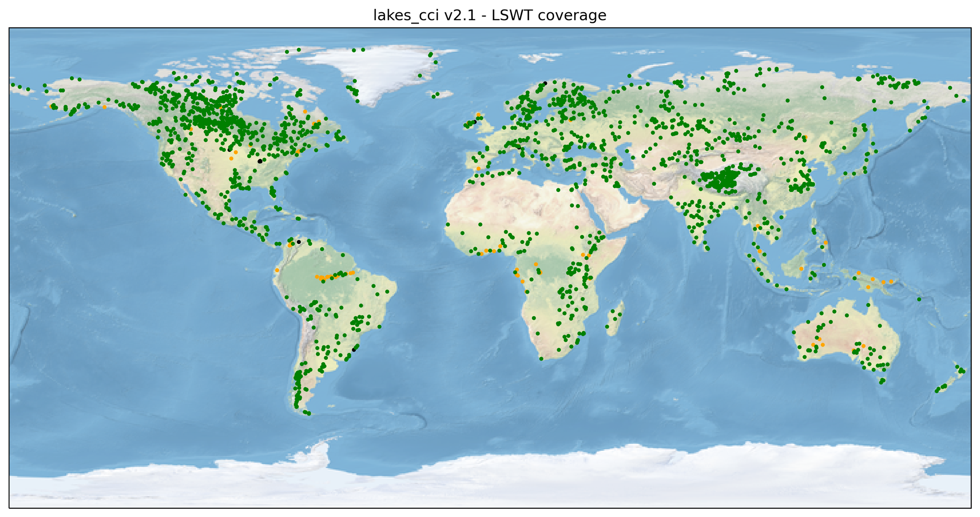
Task: Select a green marker in Madagascar
Action: [x=615, y=318]
